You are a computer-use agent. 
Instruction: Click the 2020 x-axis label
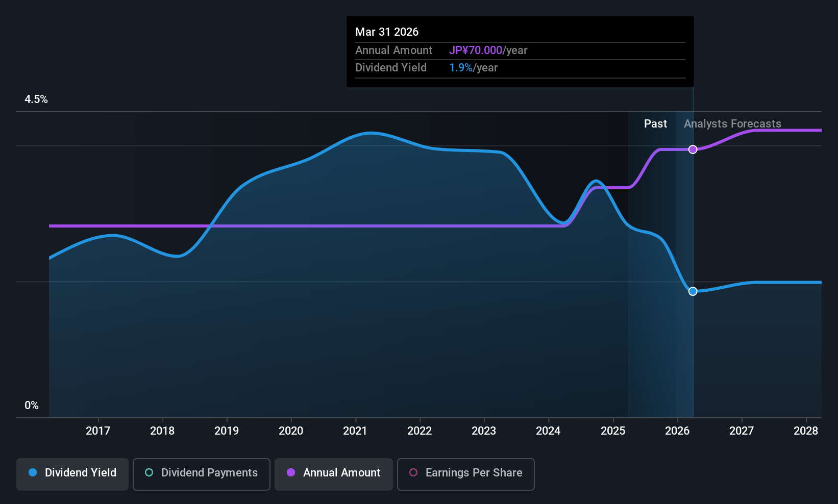291,431
